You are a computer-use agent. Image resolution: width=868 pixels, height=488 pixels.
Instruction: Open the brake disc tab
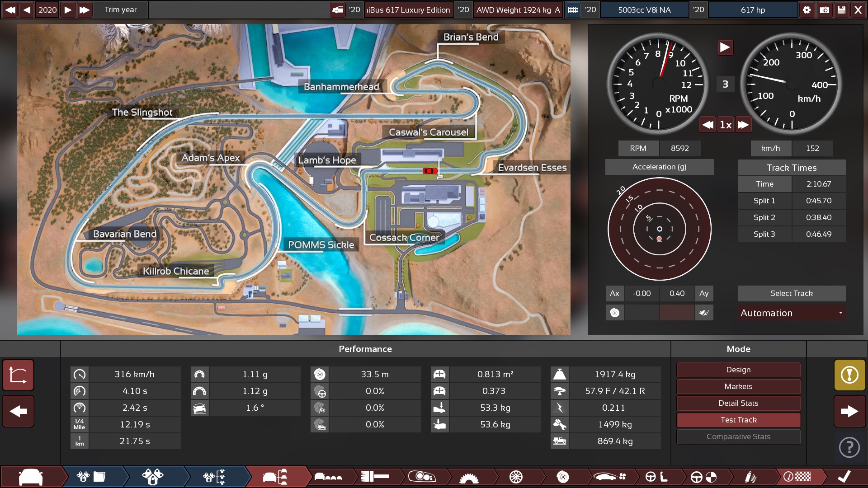[x=563, y=477]
